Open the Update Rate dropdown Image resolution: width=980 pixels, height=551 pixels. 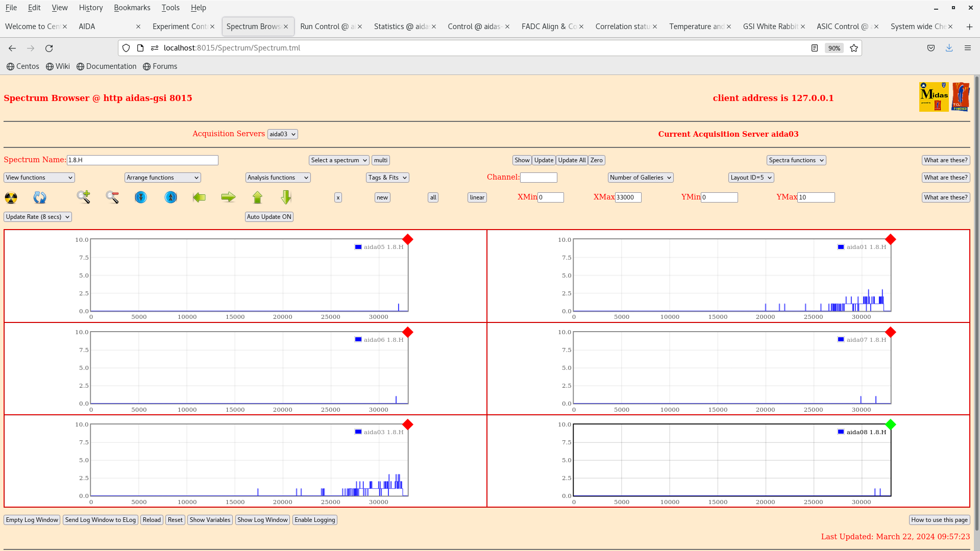point(38,217)
